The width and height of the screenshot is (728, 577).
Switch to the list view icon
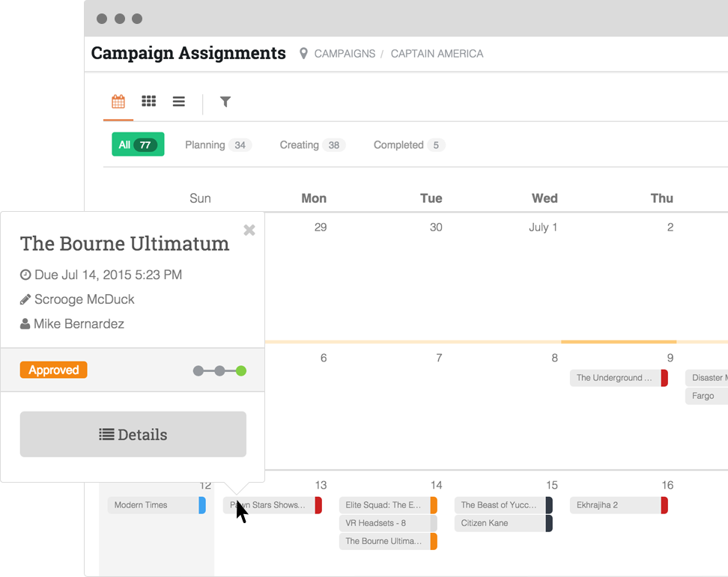178,102
